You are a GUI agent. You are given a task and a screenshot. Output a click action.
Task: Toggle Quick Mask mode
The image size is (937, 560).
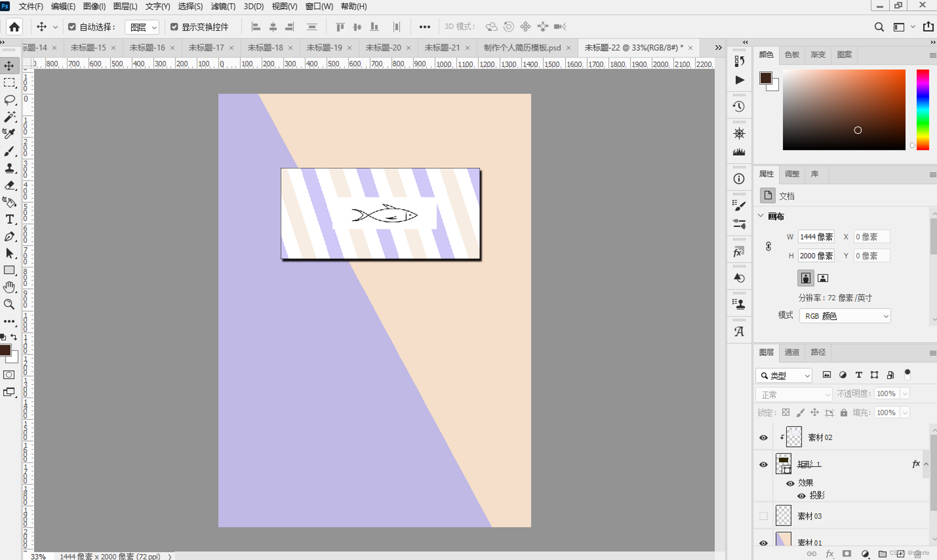[9, 375]
